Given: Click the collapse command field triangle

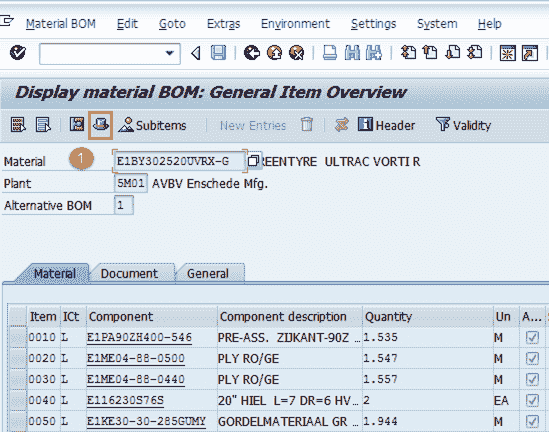Looking at the screenshot, I should coord(196,54).
